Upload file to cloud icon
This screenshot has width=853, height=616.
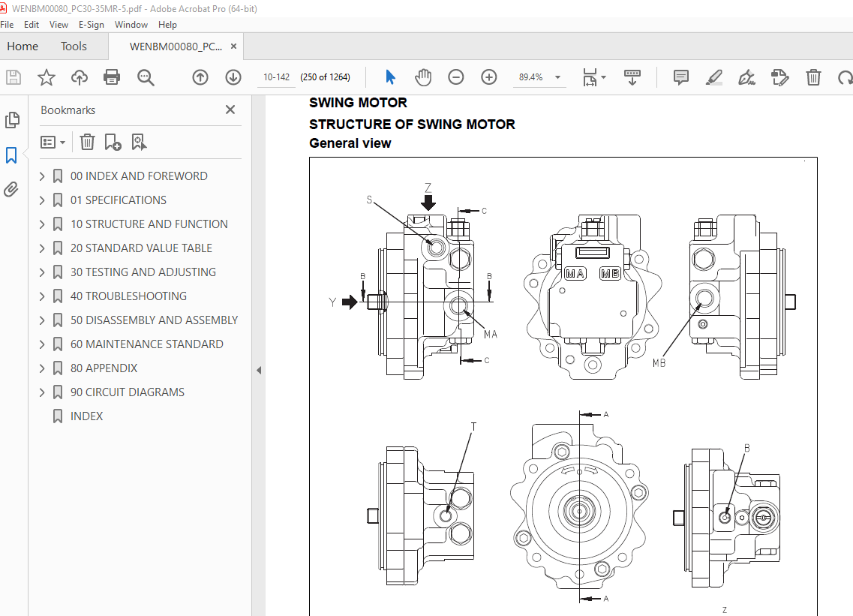(80, 77)
